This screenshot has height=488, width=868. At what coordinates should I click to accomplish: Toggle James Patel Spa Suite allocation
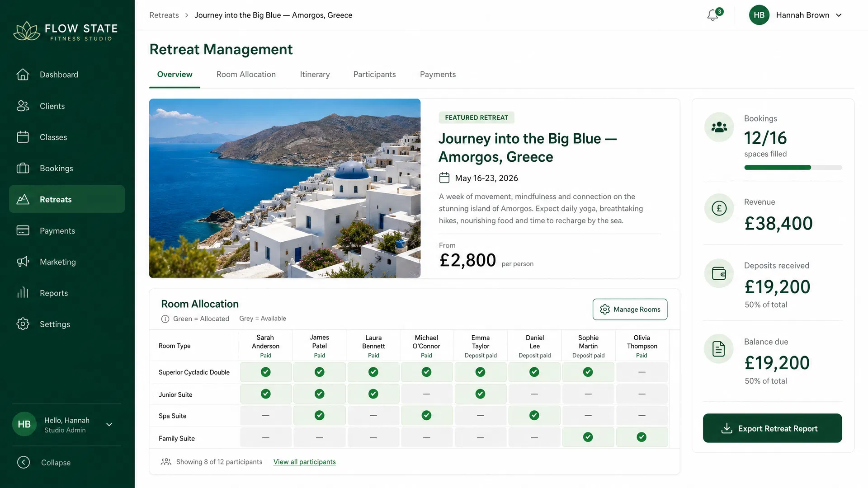pyautogui.click(x=320, y=415)
